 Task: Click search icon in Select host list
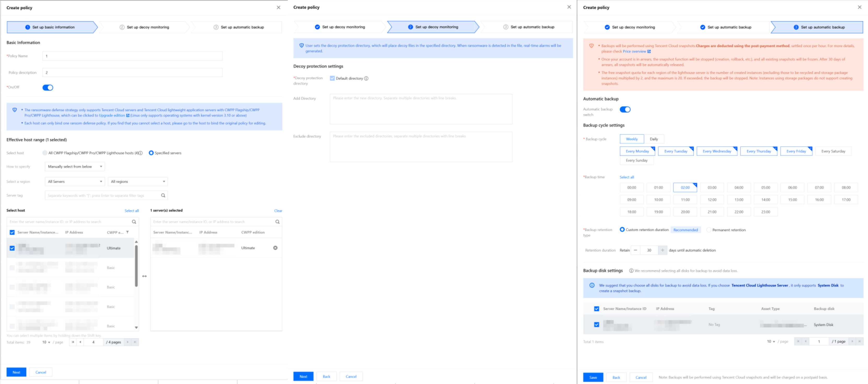tap(134, 222)
